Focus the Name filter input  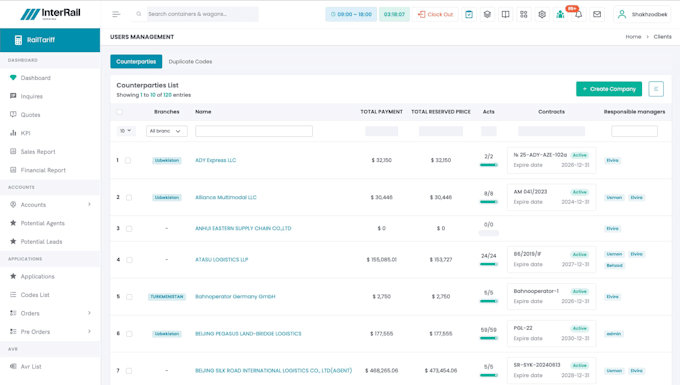(x=254, y=131)
